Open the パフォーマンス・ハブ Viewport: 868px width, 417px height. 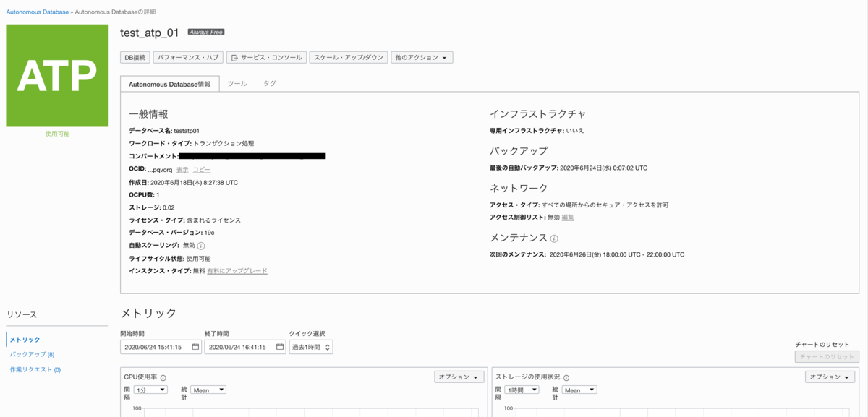[188, 57]
